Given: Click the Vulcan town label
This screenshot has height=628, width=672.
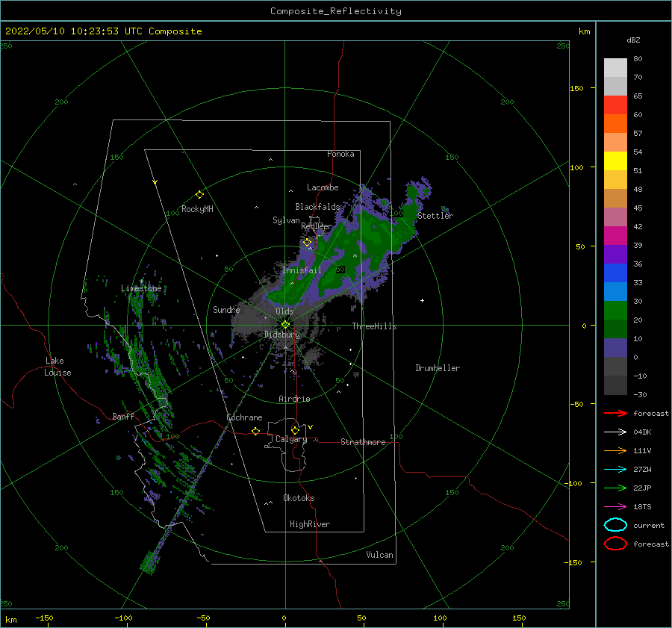Looking at the screenshot, I should point(379,555).
